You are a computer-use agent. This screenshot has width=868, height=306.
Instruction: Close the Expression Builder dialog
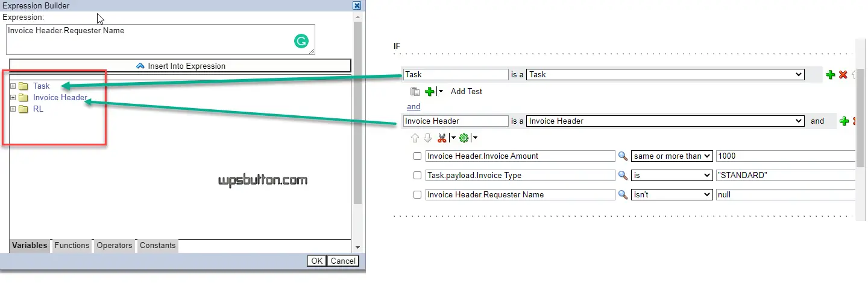[357, 5]
